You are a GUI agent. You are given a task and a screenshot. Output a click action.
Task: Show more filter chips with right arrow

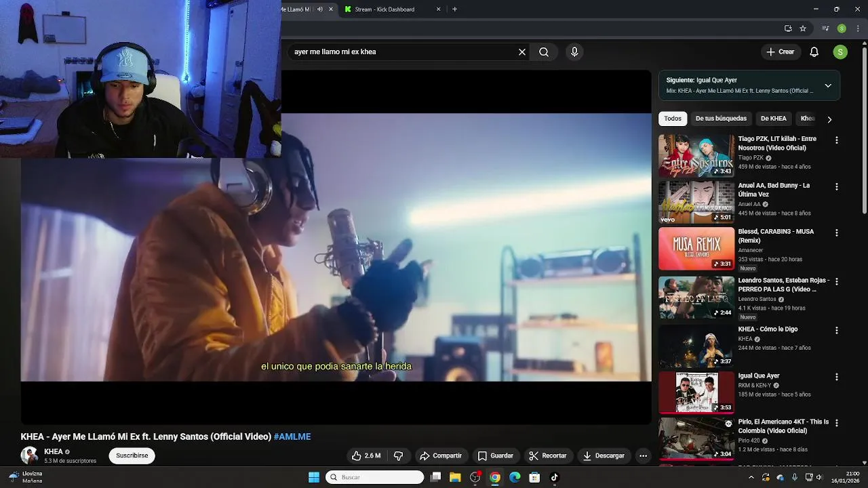point(829,119)
